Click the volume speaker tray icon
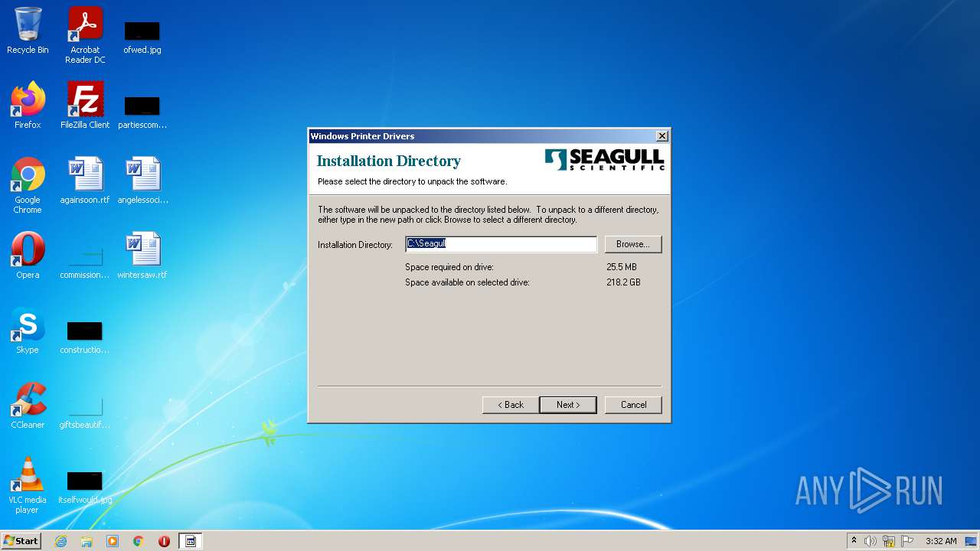 [871, 541]
